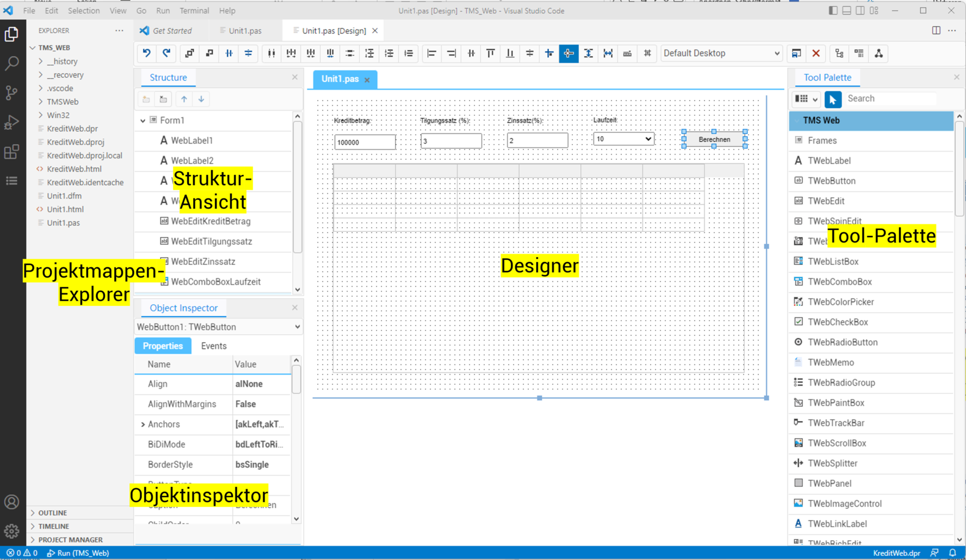Screen dimensions: 966x560
Task: Open the Extensions view in the activity bar
Action: coord(12,152)
